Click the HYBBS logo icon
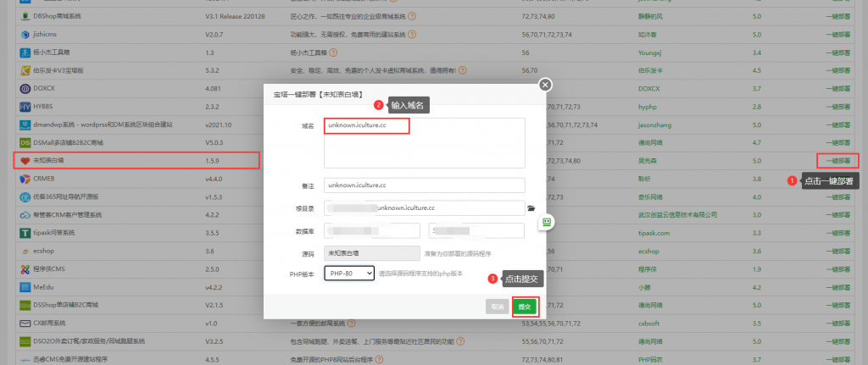The height and width of the screenshot is (365, 868). (25, 106)
